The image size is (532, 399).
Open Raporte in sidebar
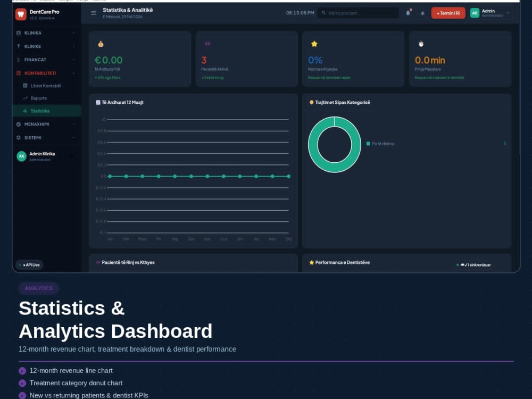click(46, 98)
